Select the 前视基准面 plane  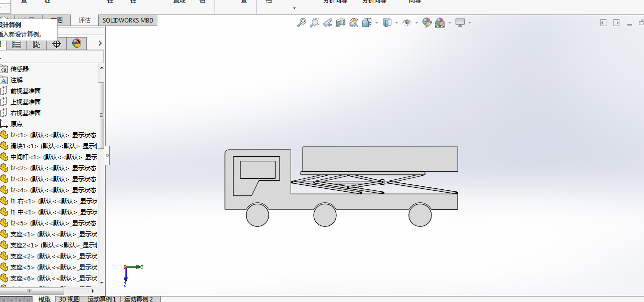coord(26,91)
